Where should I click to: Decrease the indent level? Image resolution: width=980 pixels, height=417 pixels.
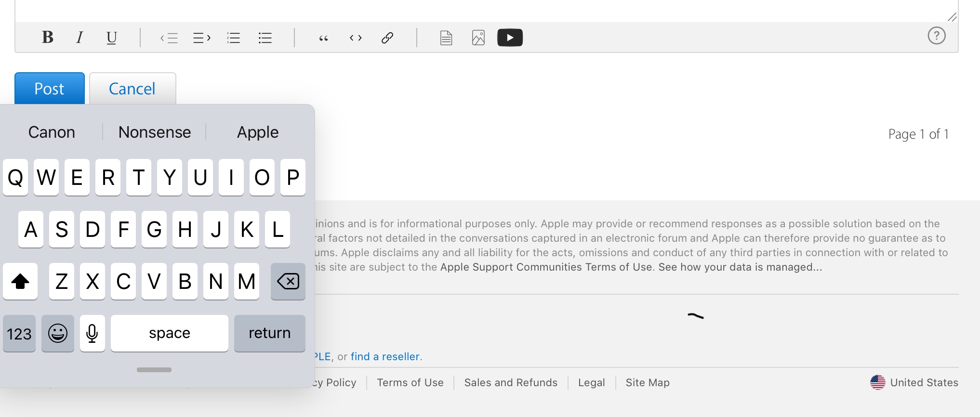(x=169, y=38)
